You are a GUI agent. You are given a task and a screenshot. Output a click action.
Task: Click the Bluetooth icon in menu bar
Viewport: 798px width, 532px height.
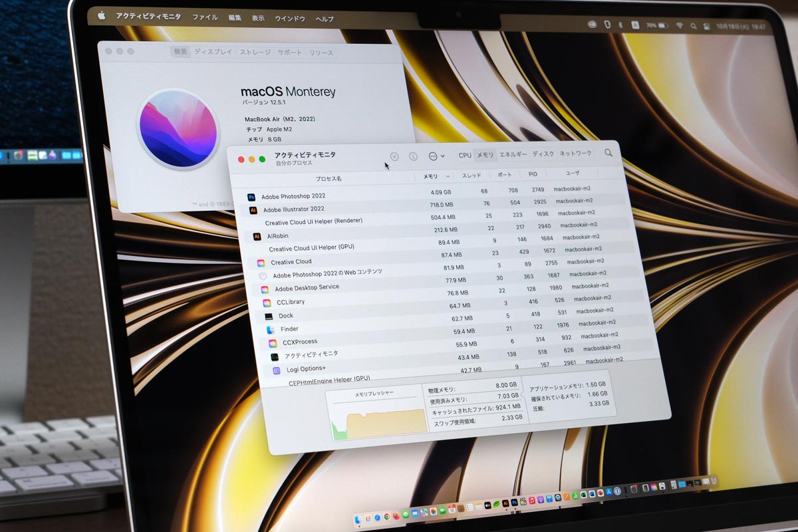pos(620,25)
